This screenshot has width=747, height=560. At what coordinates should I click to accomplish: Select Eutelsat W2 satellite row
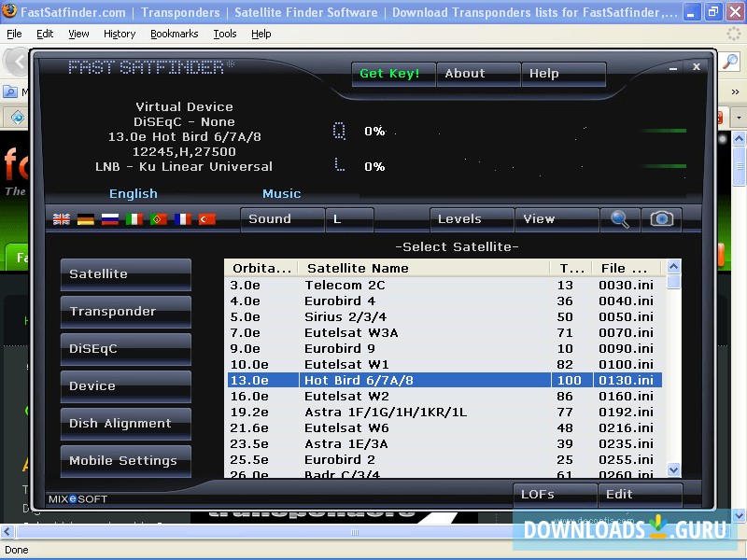coord(443,396)
